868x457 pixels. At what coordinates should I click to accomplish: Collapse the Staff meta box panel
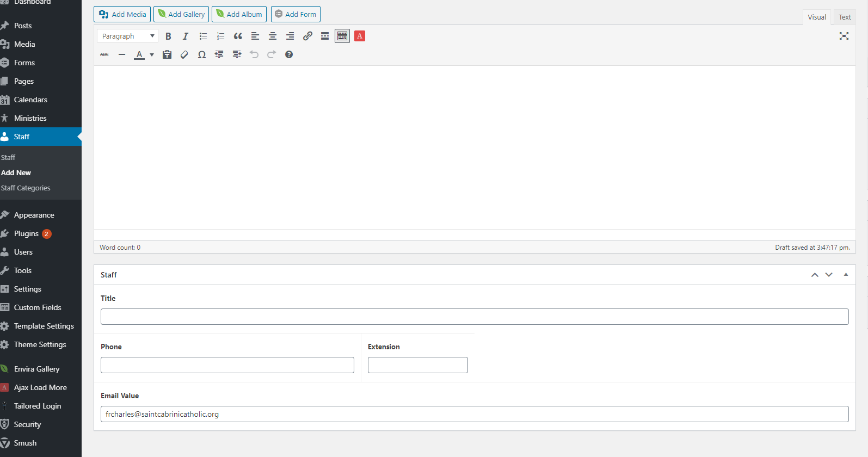[846, 275]
